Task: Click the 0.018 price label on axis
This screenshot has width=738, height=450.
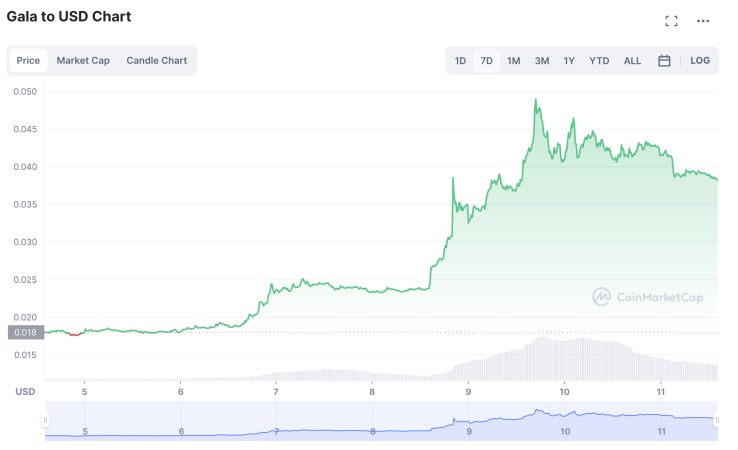Action: [26, 333]
